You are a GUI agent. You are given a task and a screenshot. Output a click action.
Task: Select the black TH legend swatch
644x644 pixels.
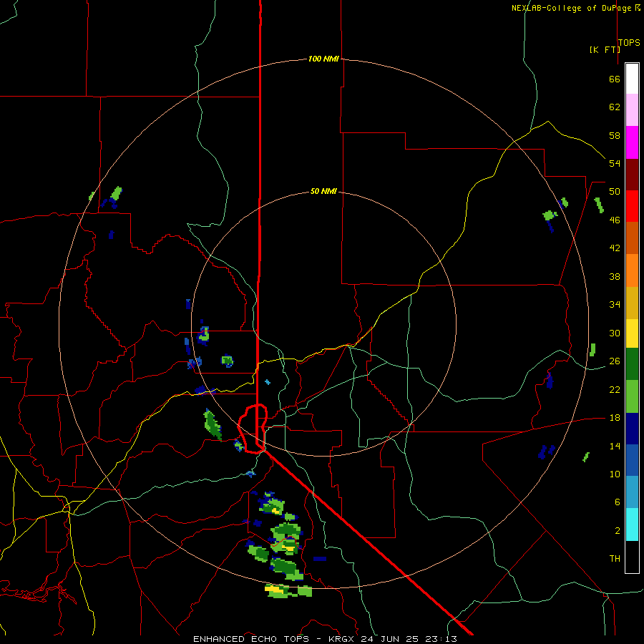click(632, 557)
